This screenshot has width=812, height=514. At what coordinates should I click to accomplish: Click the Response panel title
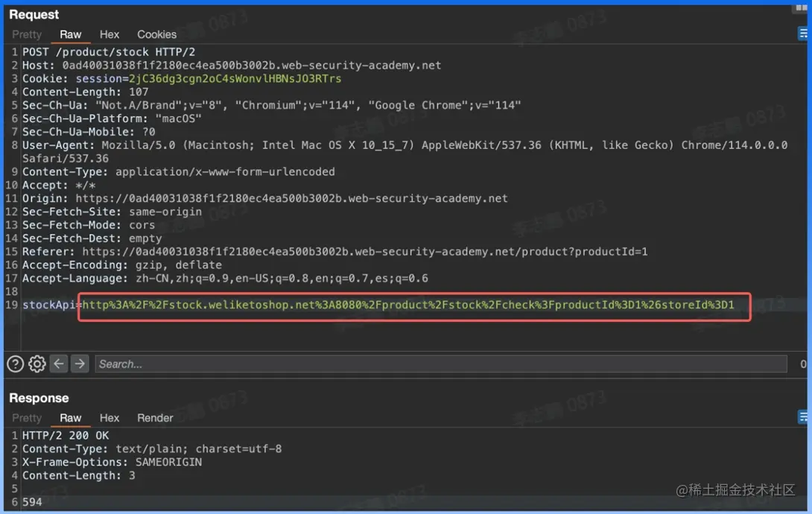39,398
